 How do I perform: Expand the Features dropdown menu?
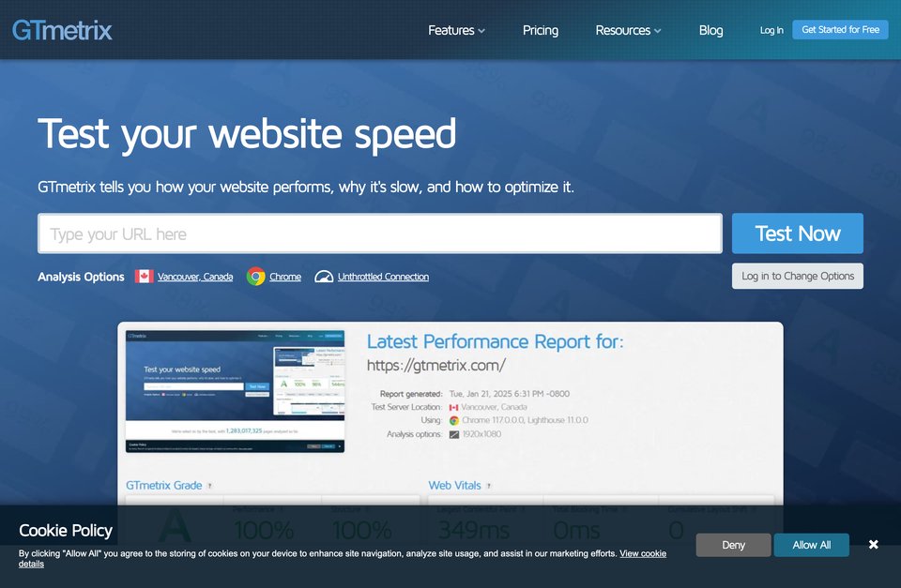click(456, 30)
